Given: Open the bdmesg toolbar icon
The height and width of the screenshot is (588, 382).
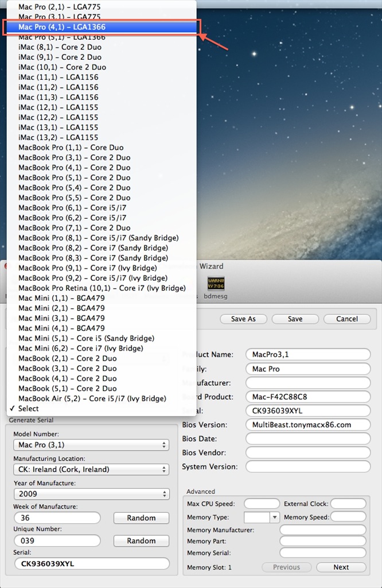Looking at the screenshot, I should 216,287.
